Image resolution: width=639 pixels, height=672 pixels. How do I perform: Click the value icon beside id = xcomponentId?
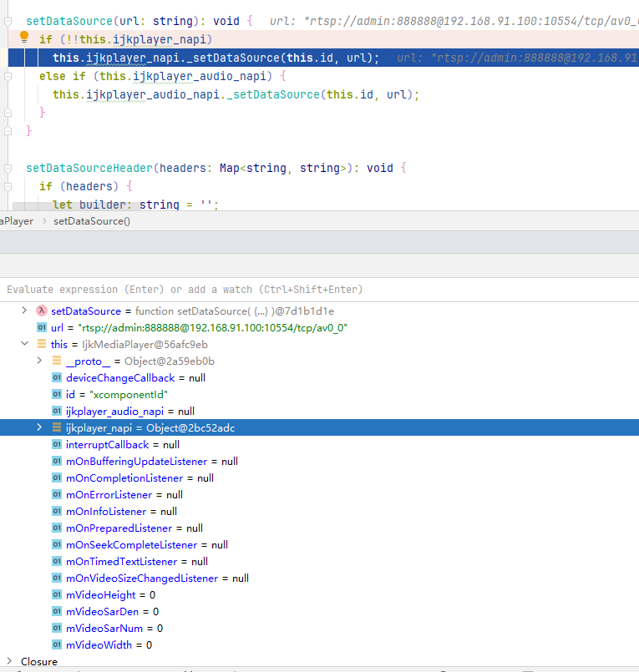(x=57, y=394)
